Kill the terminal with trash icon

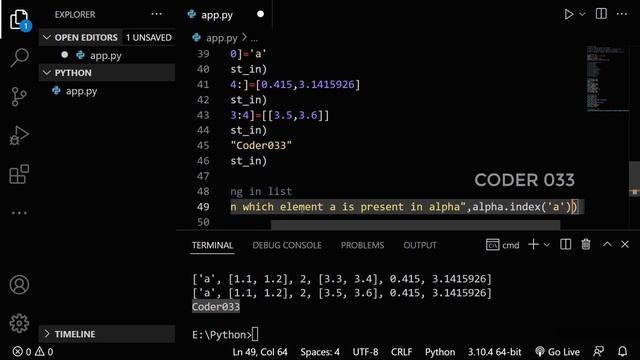click(x=586, y=244)
